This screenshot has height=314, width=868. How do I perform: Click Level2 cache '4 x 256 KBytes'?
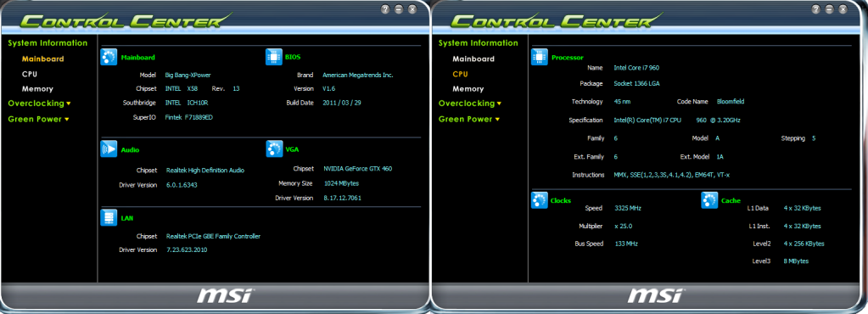point(804,244)
